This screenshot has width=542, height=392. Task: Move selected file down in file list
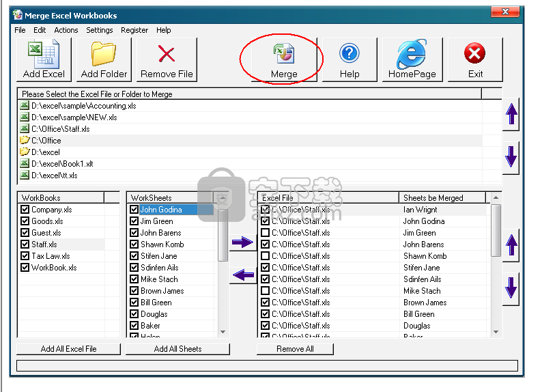point(511,156)
